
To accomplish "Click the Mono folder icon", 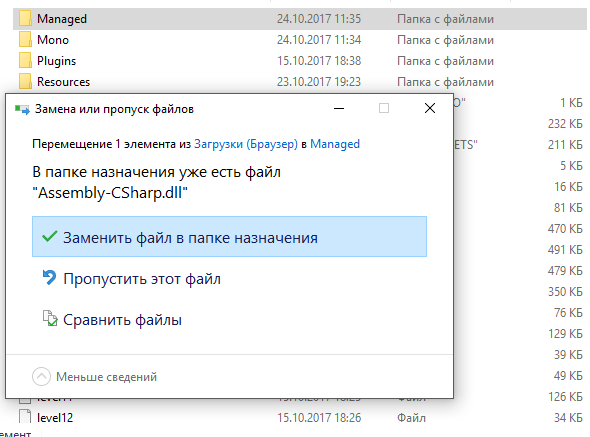I will click(25, 40).
